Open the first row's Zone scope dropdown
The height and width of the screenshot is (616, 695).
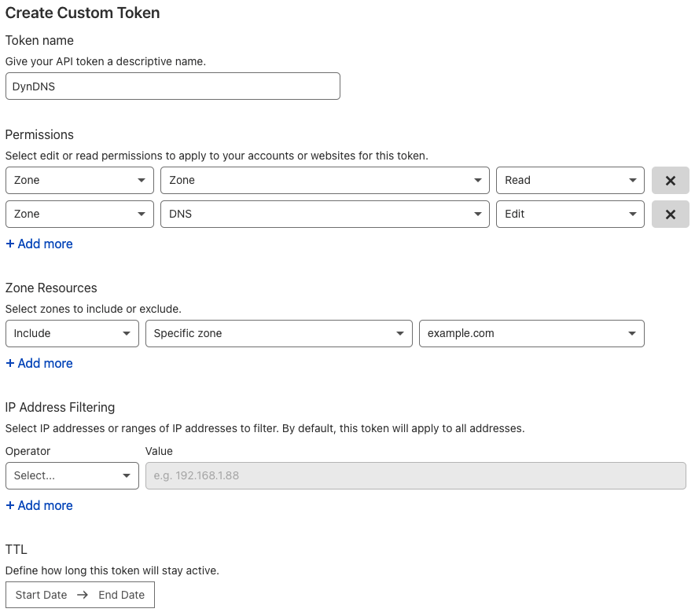coord(79,180)
